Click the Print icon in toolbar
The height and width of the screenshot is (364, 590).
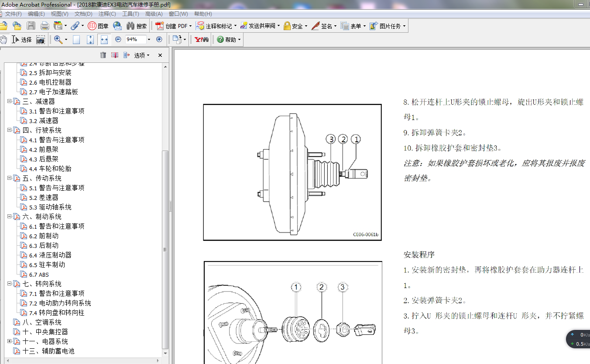click(45, 26)
